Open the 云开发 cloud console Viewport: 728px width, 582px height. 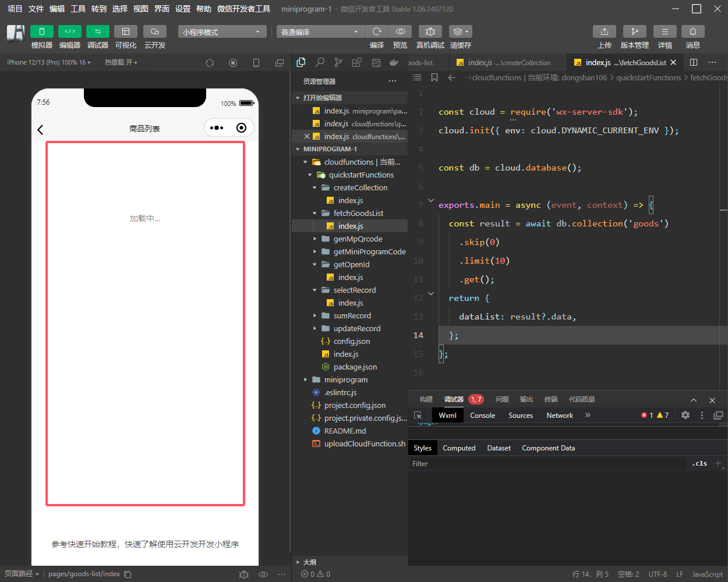tap(155, 31)
